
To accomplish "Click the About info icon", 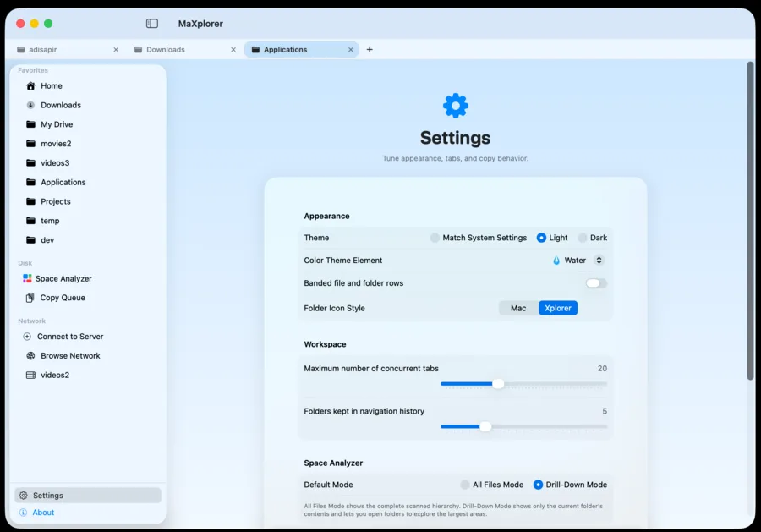I will 23,512.
